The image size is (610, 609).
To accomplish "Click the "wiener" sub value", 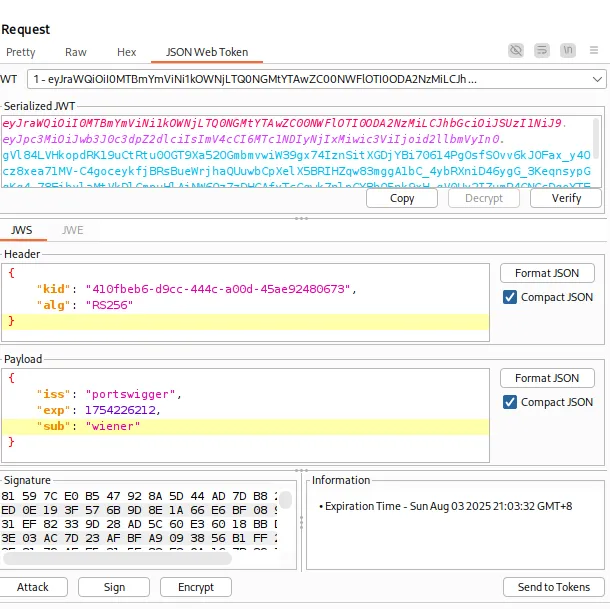I will click(x=113, y=426).
